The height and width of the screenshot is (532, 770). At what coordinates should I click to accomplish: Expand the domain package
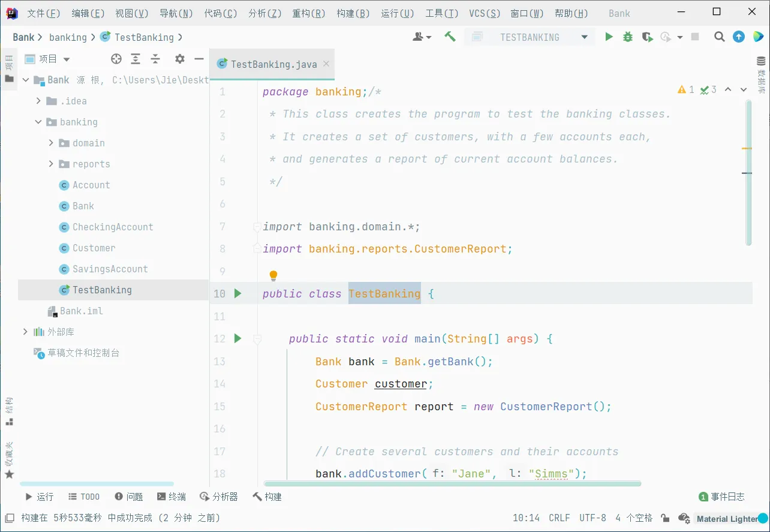(51, 143)
